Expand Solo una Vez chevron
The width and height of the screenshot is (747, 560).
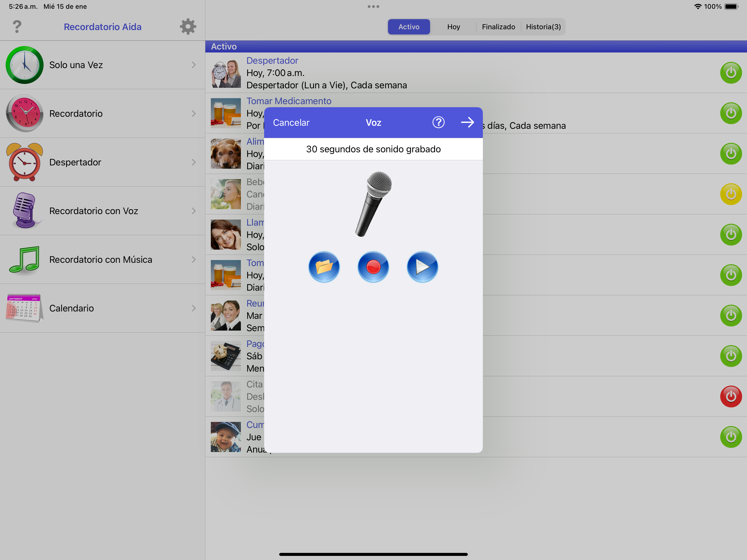(194, 65)
